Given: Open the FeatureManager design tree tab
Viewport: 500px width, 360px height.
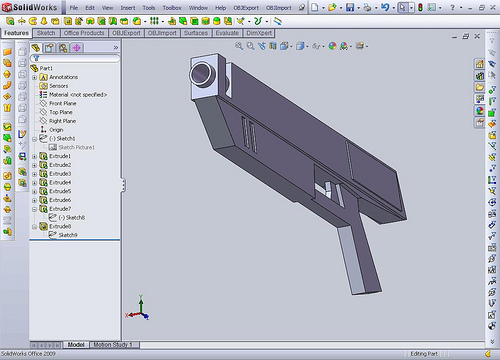Looking at the screenshot, I should pos(36,48).
